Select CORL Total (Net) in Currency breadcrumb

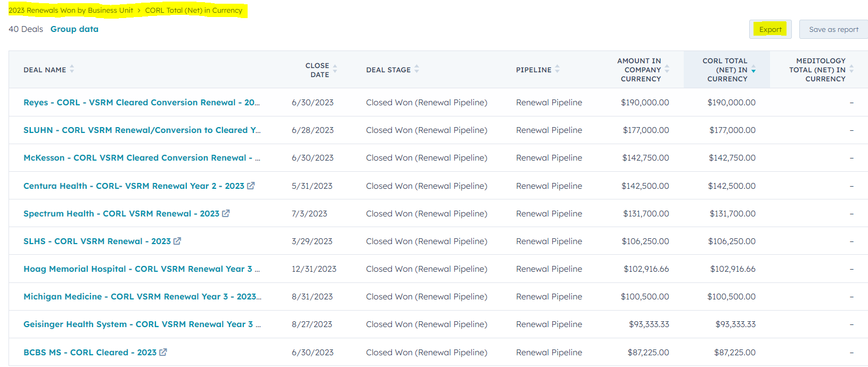tap(193, 10)
